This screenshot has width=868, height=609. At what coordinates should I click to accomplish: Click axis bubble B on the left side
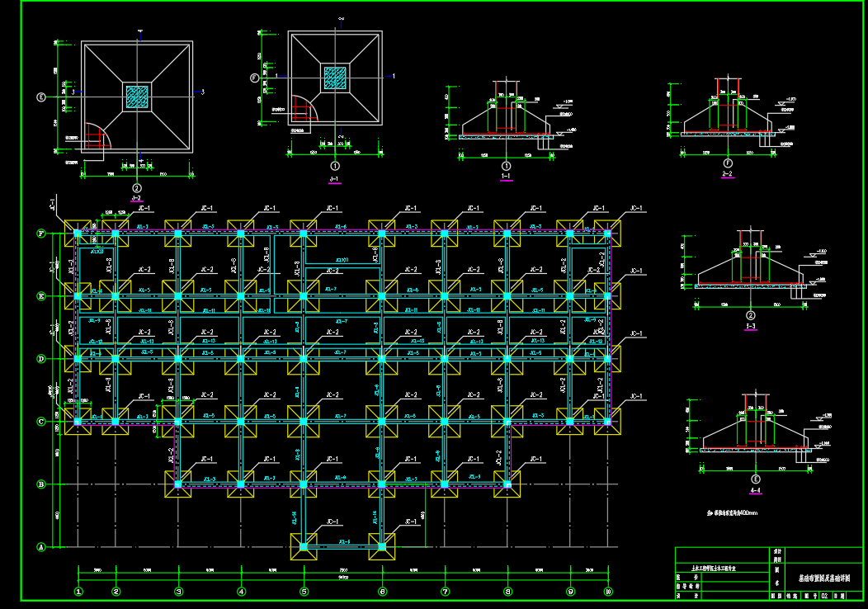coord(41,484)
